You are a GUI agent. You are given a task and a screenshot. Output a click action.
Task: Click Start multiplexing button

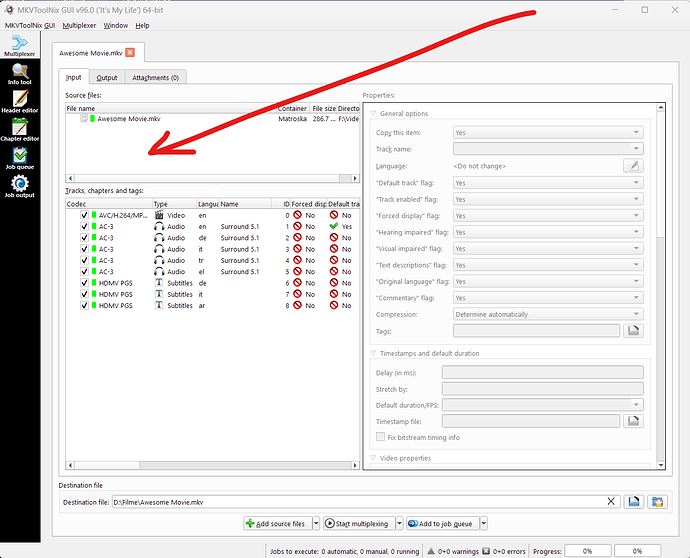(359, 523)
